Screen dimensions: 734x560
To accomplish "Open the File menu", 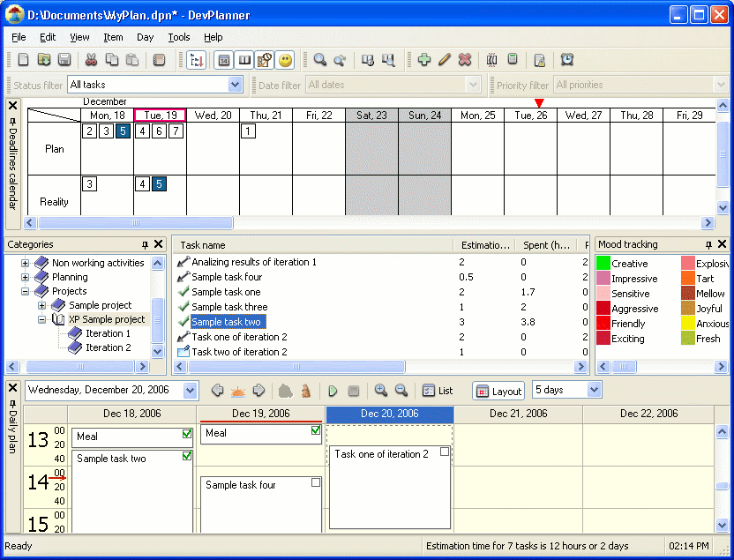I will coord(19,37).
